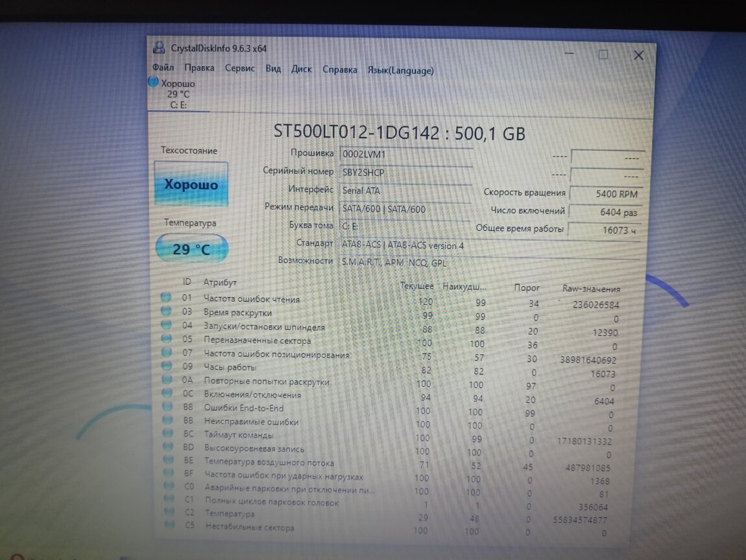Open the Справка menu
The width and height of the screenshot is (746, 560).
tap(339, 69)
